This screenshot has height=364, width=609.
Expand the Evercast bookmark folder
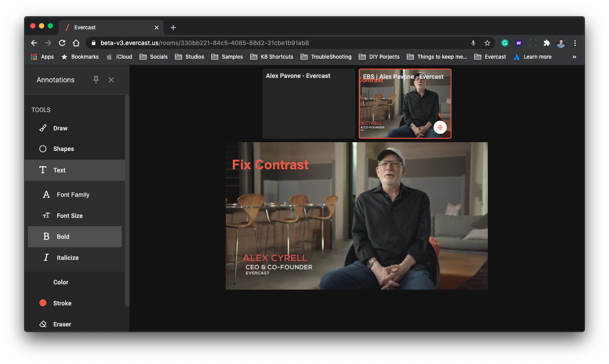click(490, 57)
